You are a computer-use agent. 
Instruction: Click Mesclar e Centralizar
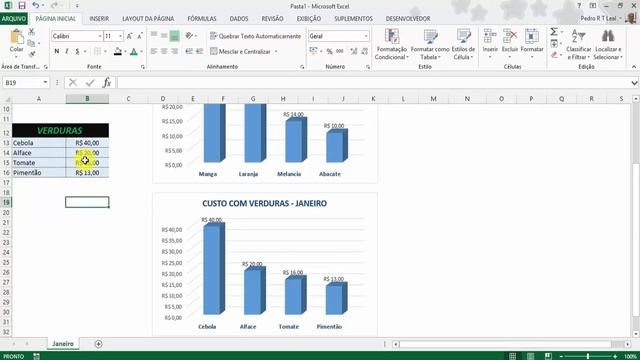point(240,51)
